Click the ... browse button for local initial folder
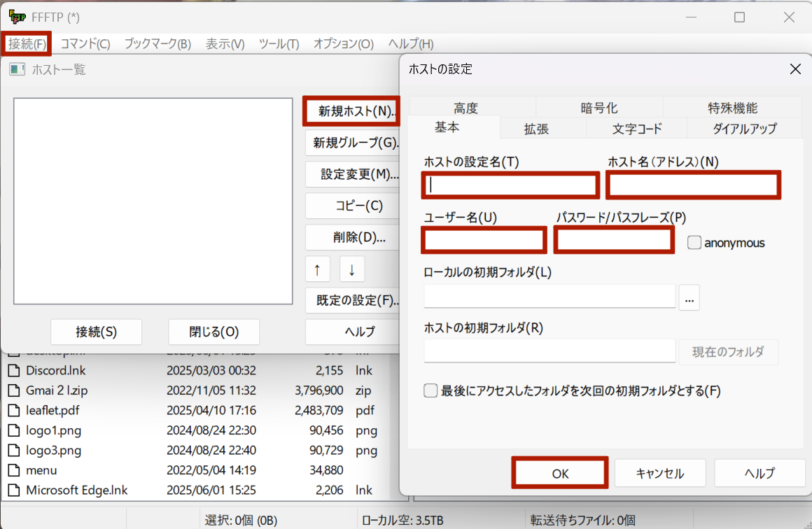812x529 pixels. (689, 297)
